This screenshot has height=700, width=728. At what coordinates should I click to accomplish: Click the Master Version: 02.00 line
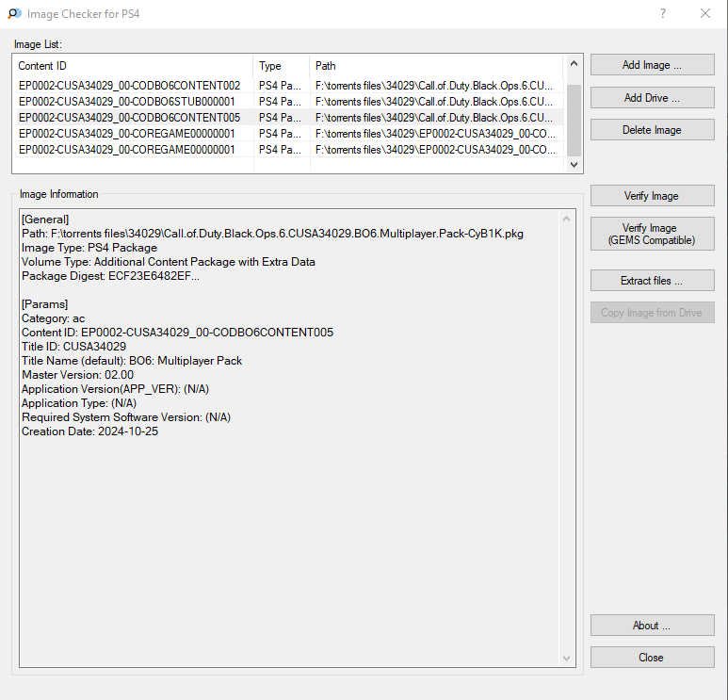77,375
